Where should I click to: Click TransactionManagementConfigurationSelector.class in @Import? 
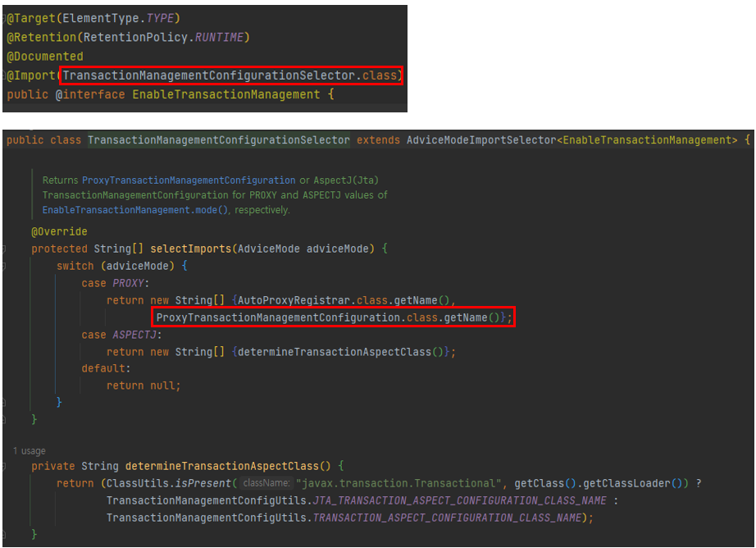point(230,75)
